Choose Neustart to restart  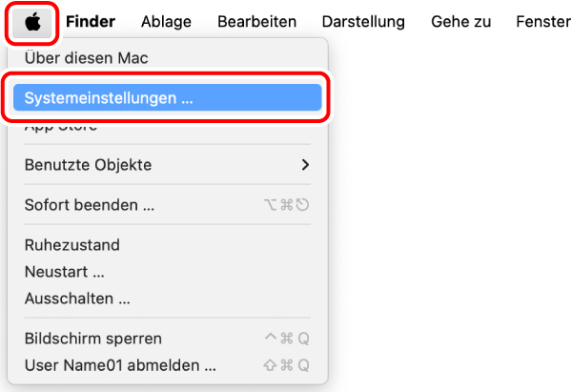[64, 272]
